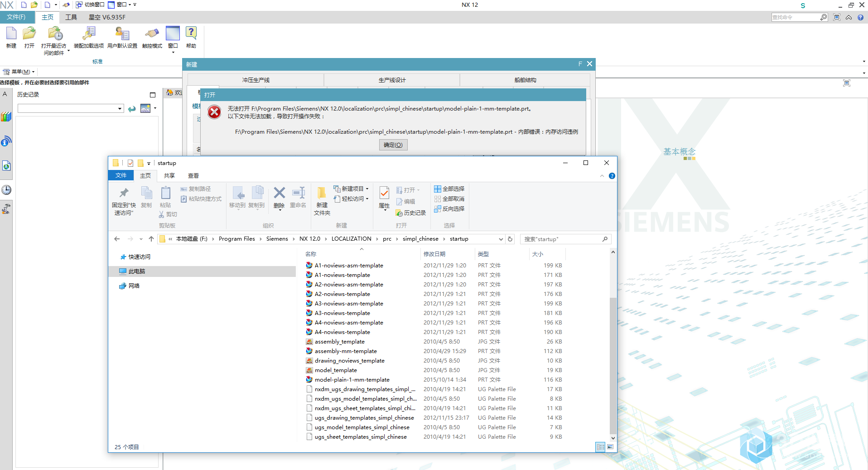Expand the history record combo box
Screen dimensions: 868x470
[x=120, y=109]
